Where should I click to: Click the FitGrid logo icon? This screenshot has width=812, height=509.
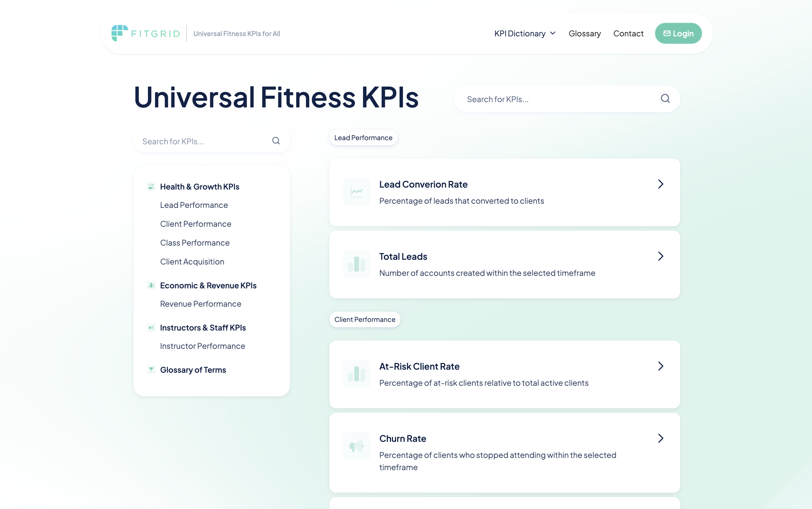click(119, 33)
